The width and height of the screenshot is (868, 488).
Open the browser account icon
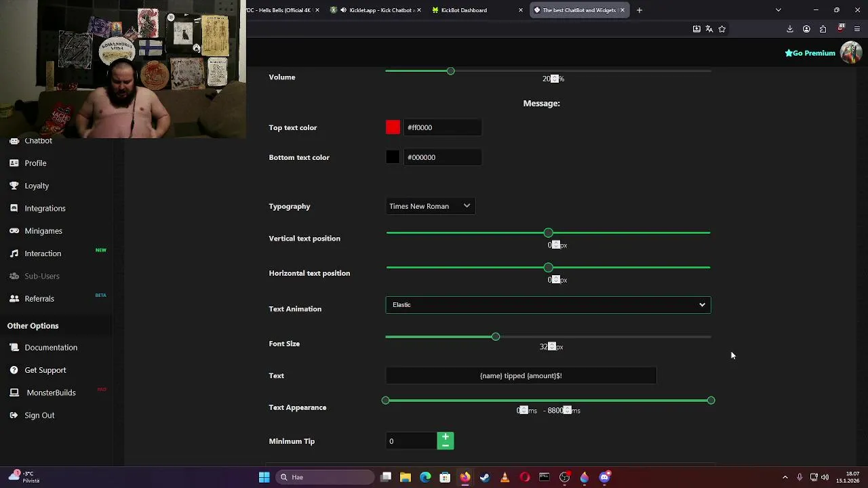806,29
